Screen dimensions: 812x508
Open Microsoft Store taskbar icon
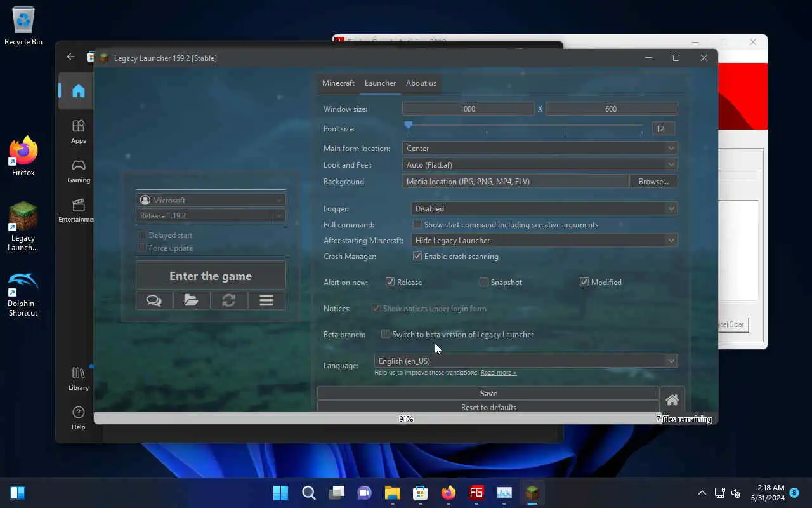(421, 493)
